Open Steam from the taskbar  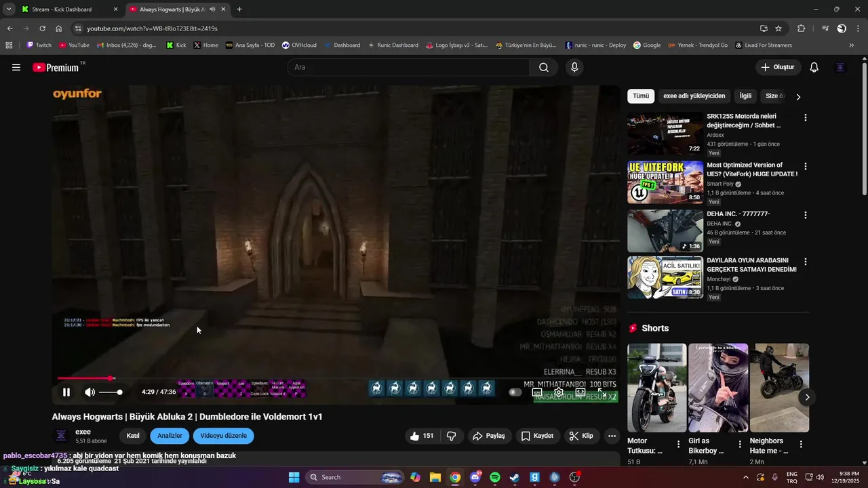(515, 477)
